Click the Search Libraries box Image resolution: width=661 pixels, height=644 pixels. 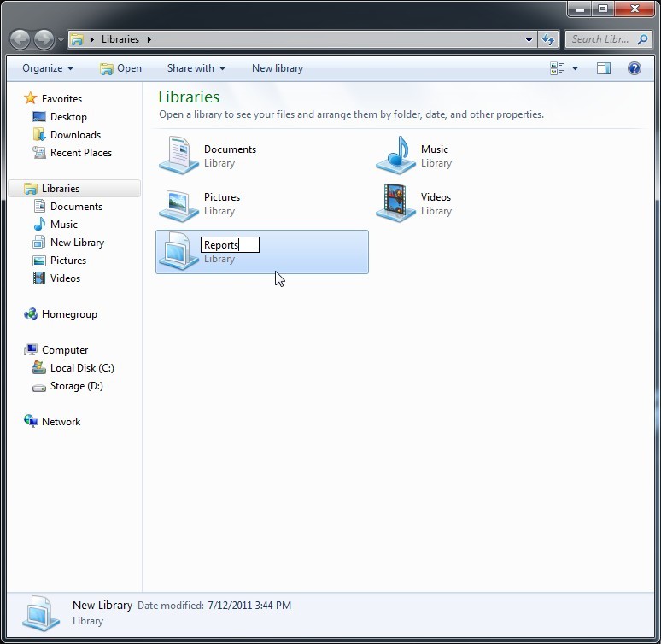tap(601, 39)
